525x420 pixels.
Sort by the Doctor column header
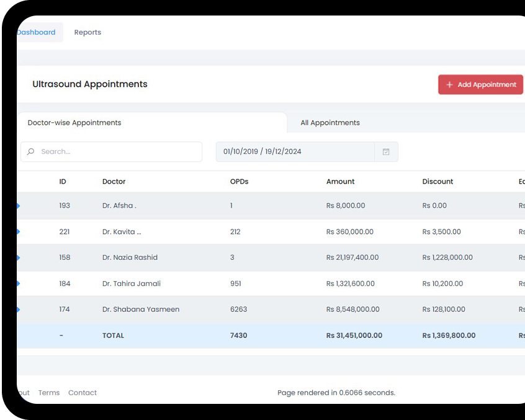[114, 182]
